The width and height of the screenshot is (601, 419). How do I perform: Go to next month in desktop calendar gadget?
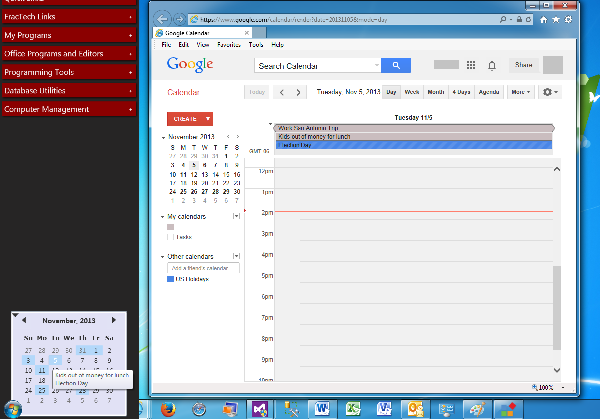tap(113, 320)
